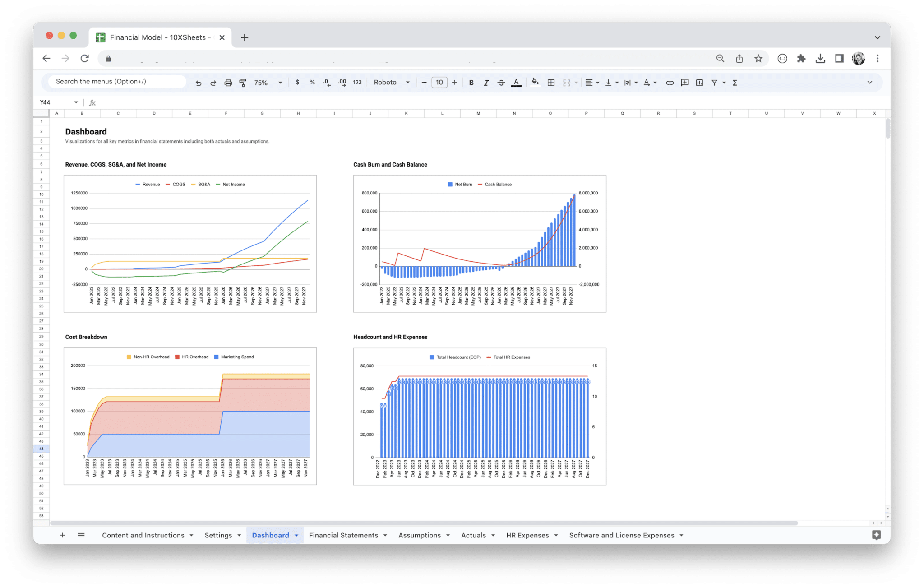
Task: Apply the Sum function via the Σ icon
Action: 735,83
